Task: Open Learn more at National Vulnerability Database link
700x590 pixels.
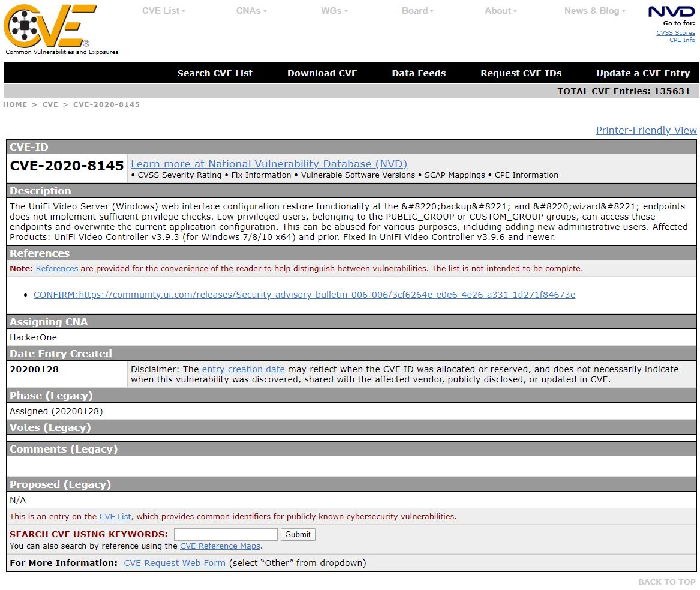Action: (269, 164)
